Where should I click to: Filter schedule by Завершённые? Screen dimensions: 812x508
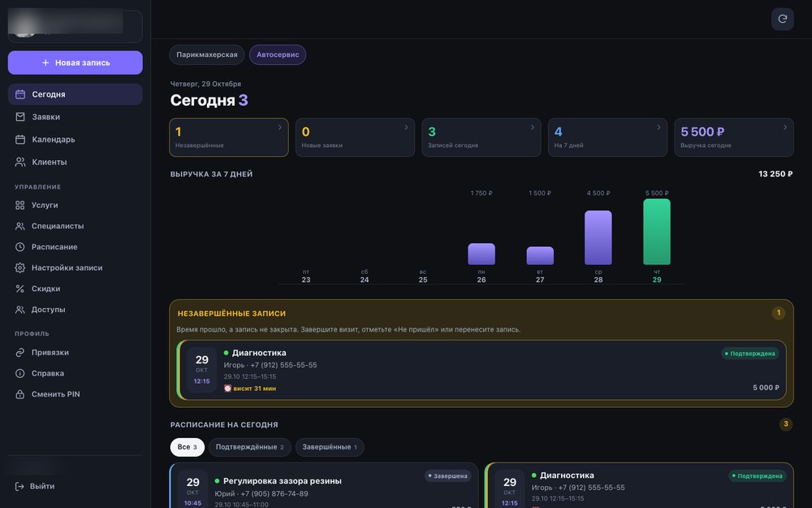[x=330, y=447]
